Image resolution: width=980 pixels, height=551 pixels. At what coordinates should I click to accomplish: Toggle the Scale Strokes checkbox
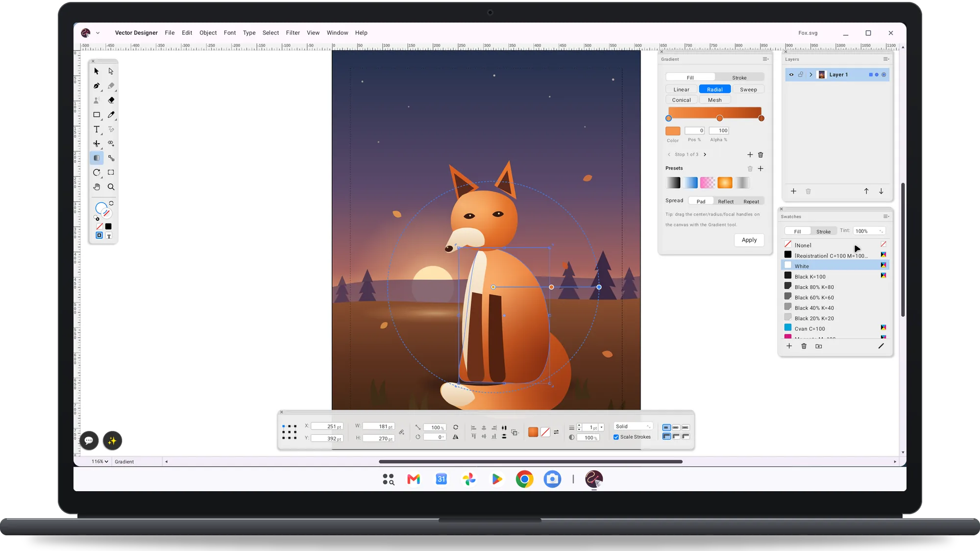click(x=616, y=437)
